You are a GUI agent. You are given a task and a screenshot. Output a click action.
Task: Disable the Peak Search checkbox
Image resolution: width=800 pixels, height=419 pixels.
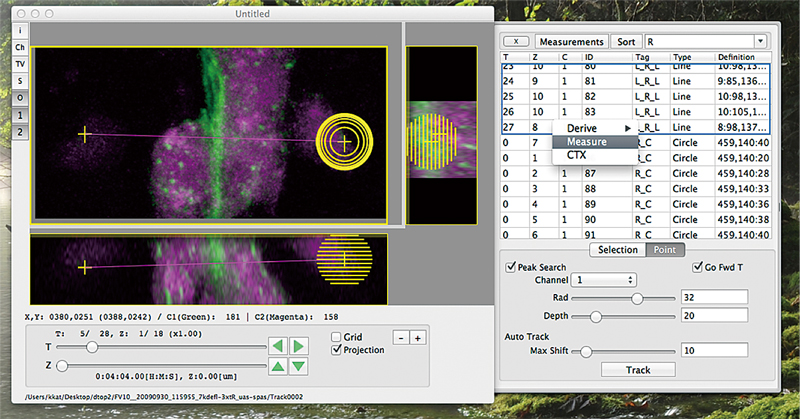pyautogui.click(x=512, y=267)
